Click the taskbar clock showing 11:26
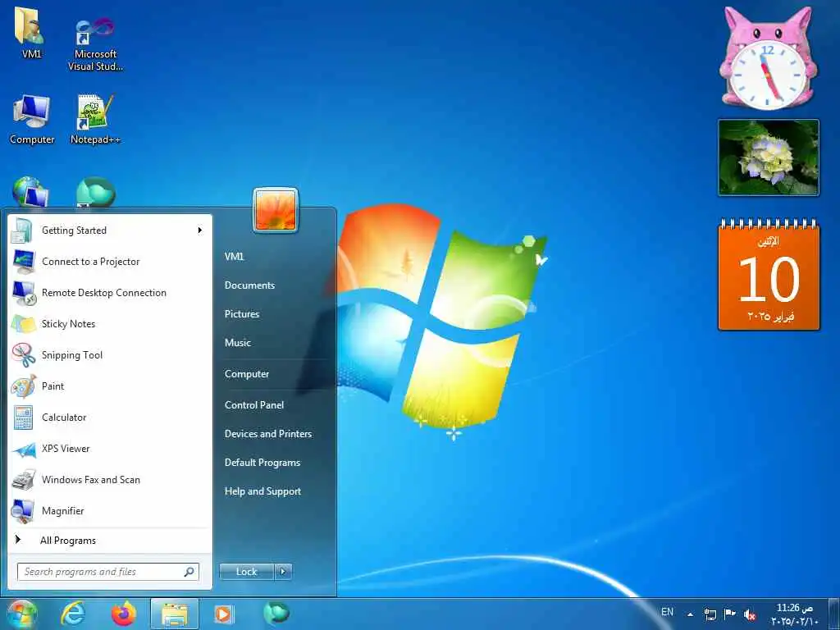Screen dimensions: 840x630 coord(794,614)
